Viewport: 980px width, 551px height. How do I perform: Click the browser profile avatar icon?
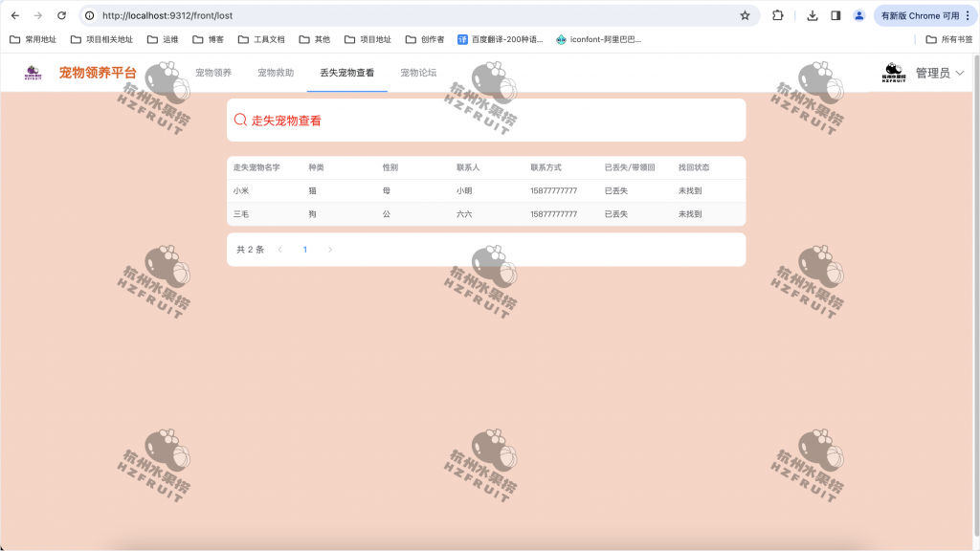click(x=858, y=15)
